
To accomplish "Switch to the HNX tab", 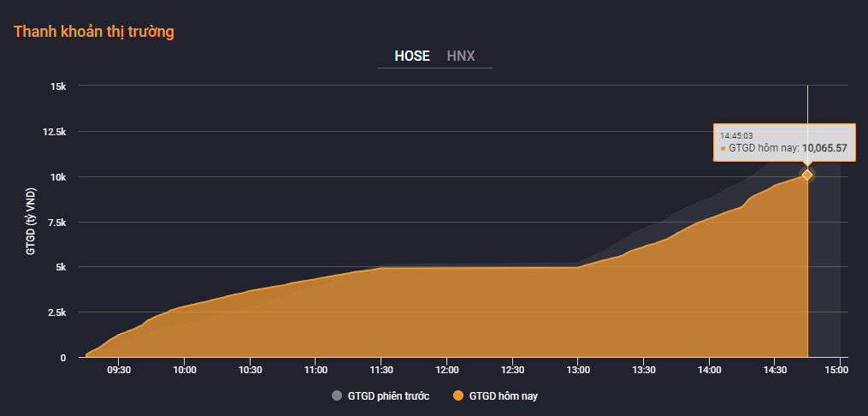I will pyautogui.click(x=461, y=56).
